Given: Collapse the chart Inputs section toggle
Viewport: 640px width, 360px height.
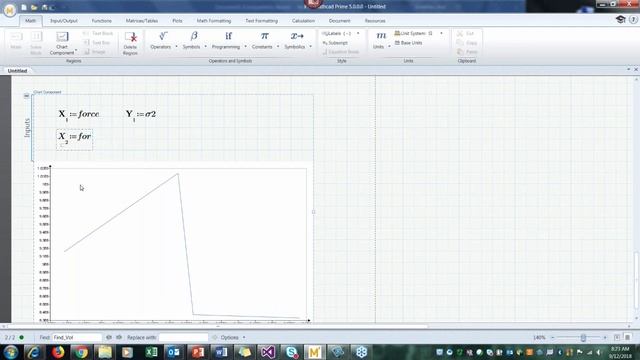Looking at the screenshot, I should pyautogui.click(x=27, y=96).
